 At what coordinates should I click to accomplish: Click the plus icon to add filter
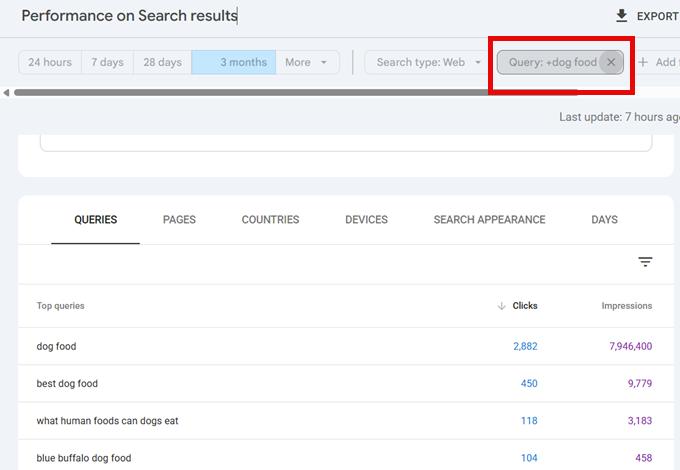click(x=643, y=62)
